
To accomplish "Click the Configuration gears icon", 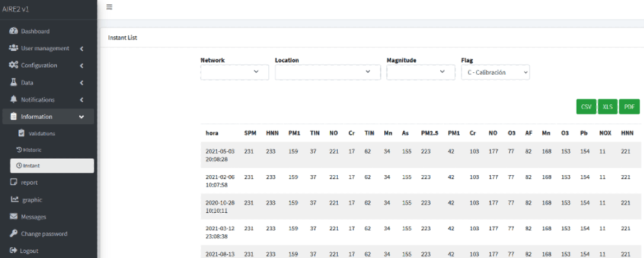I will [14, 65].
